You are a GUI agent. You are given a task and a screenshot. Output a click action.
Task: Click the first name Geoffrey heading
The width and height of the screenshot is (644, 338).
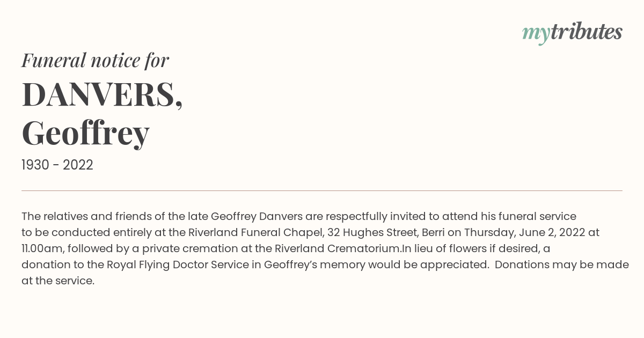85,134
